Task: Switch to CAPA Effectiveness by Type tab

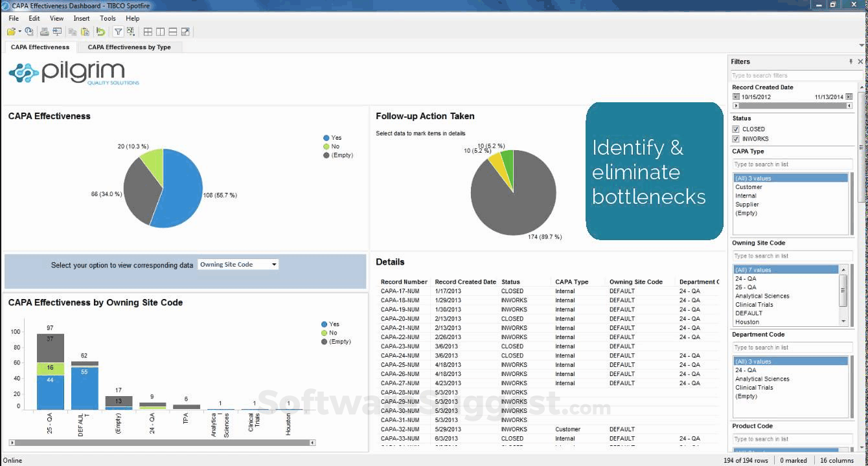Action: point(130,47)
